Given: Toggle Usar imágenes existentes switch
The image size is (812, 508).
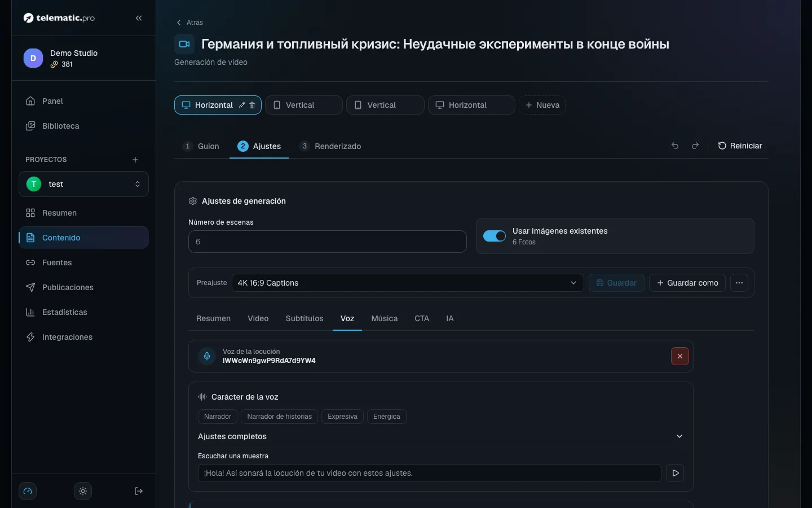Looking at the screenshot, I should coord(495,236).
